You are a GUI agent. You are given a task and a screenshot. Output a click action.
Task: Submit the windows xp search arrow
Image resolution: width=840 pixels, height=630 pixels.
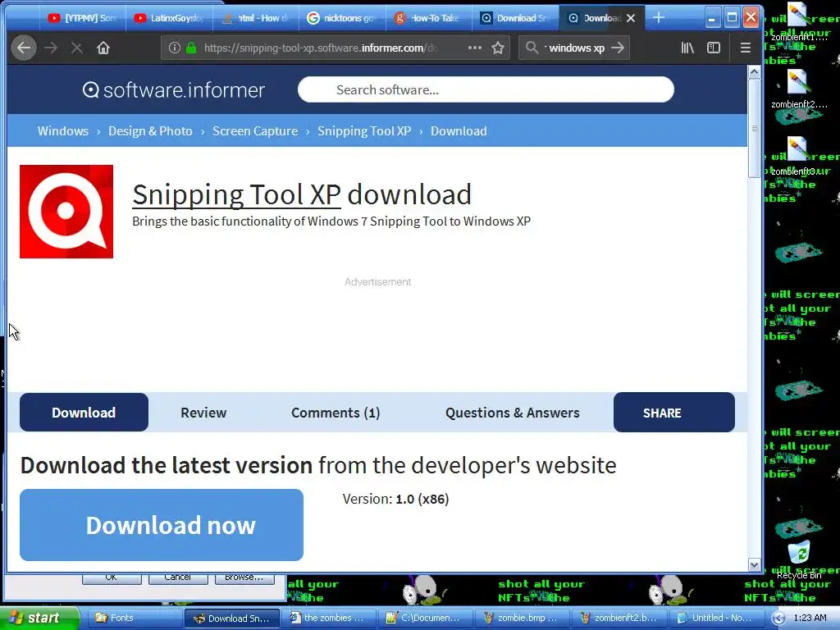pyautogui.click(x=618, y=48)
